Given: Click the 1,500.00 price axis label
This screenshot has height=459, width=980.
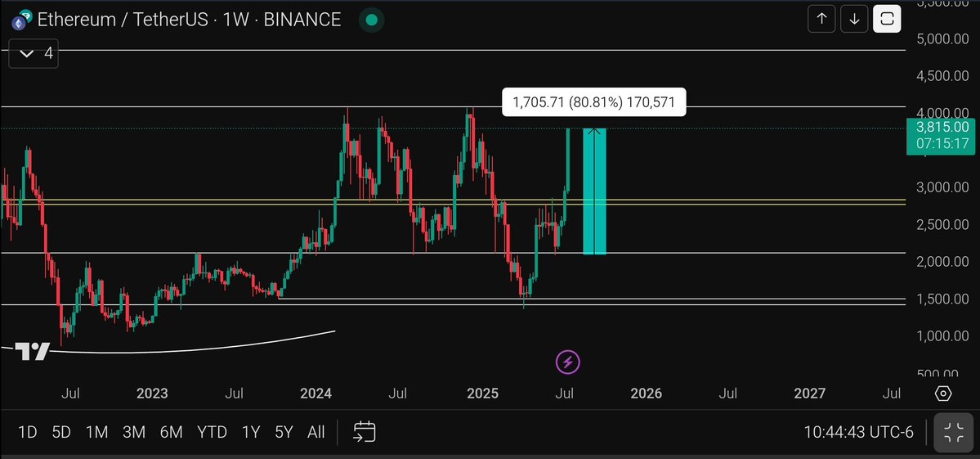Looking at the screenshot, I should click(942, 299).
